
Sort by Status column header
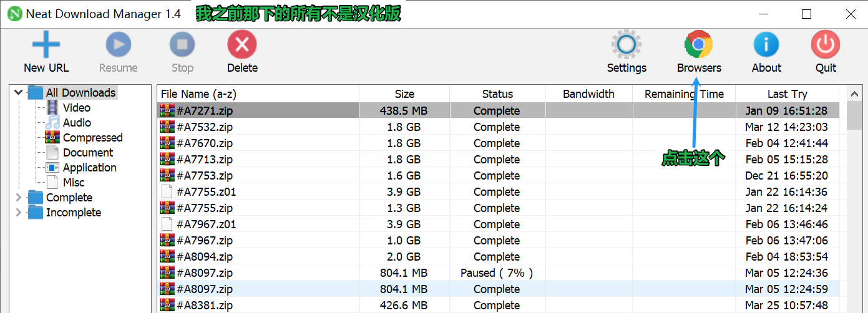(497, 94)
